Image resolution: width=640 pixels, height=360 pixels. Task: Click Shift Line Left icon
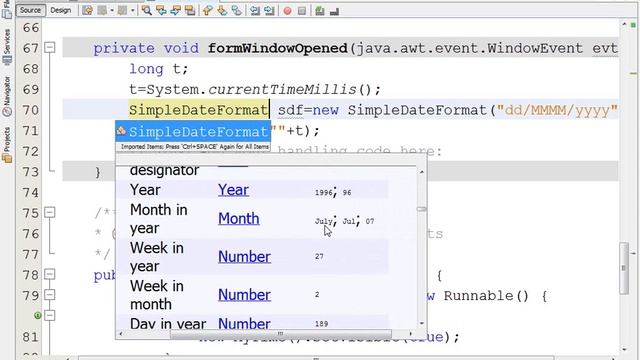point(255,11)
